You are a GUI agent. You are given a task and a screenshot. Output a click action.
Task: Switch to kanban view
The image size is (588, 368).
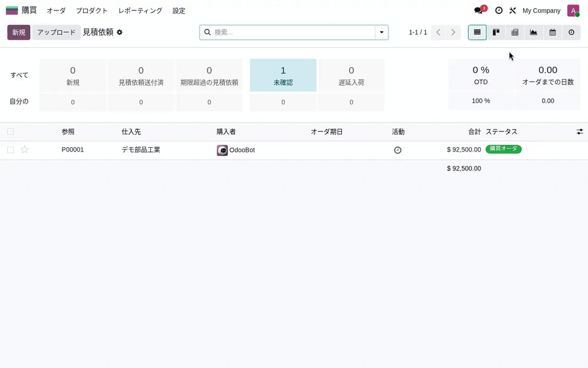496,33
